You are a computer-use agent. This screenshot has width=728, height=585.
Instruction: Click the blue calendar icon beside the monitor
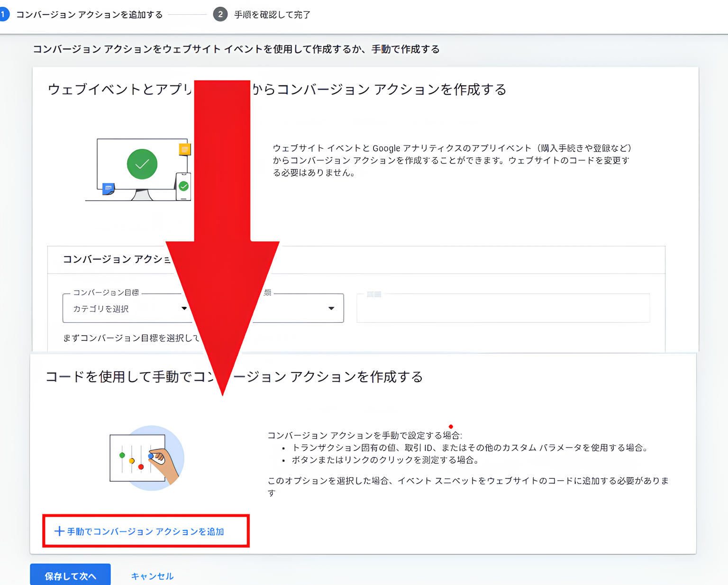pos(108,188)
